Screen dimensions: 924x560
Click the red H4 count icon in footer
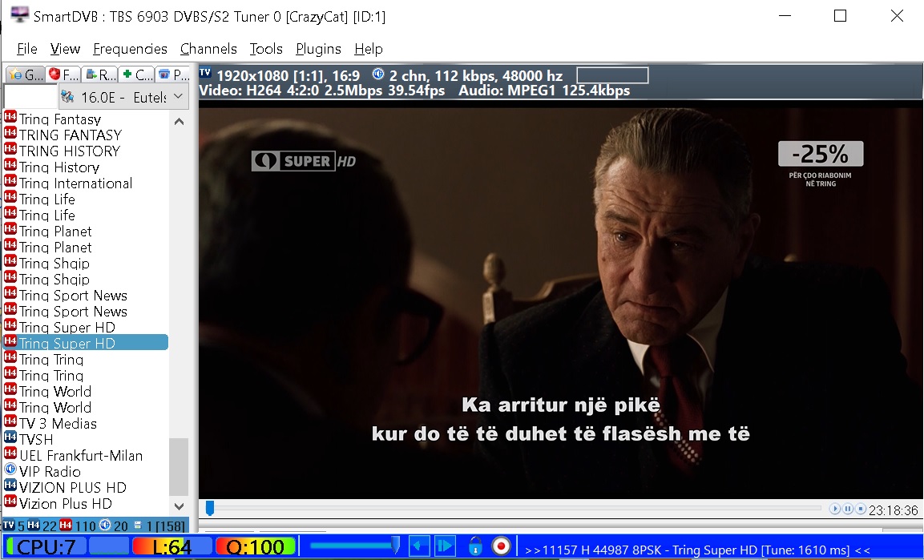tap(66, 526)
